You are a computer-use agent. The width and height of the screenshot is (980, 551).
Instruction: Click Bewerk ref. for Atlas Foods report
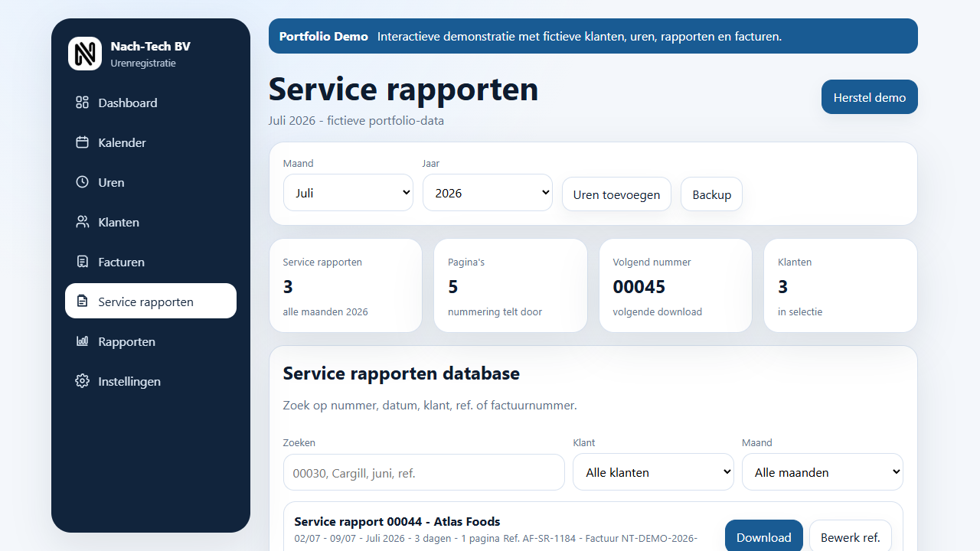(x=851, y=537)
